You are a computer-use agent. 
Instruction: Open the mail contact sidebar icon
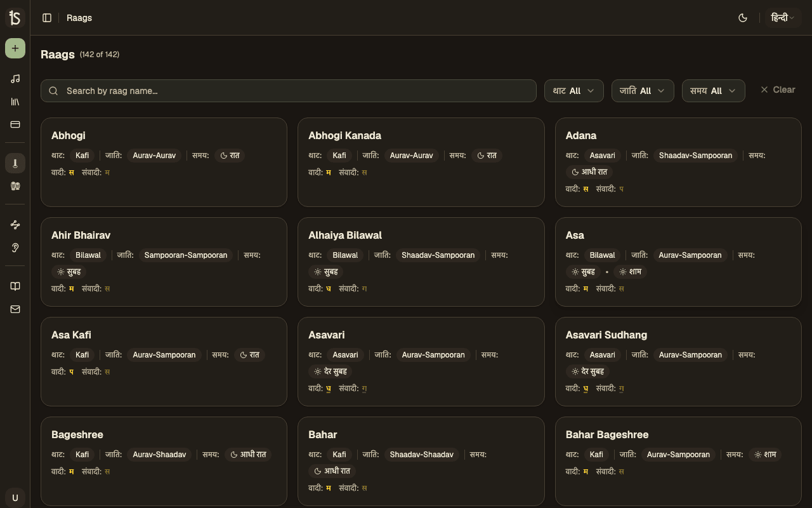pos(15,309)
